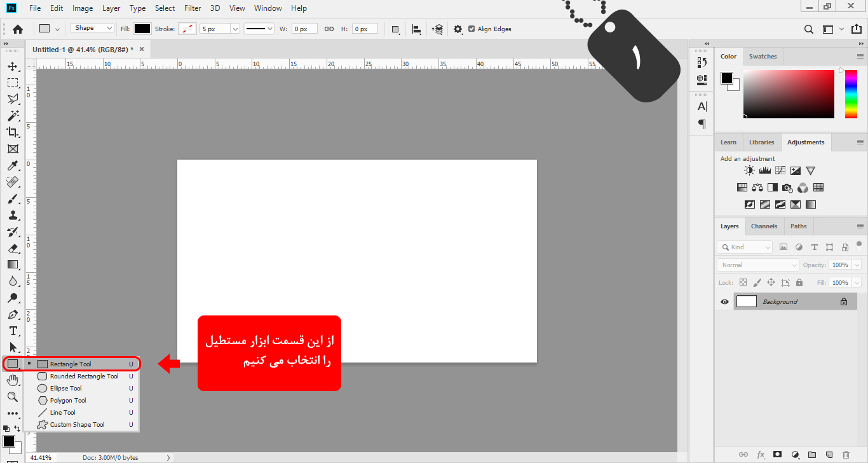Viewport: 868px width, 463px height.
Task: Open the layer Kind filter dropdown
Action: coord(745,247)
